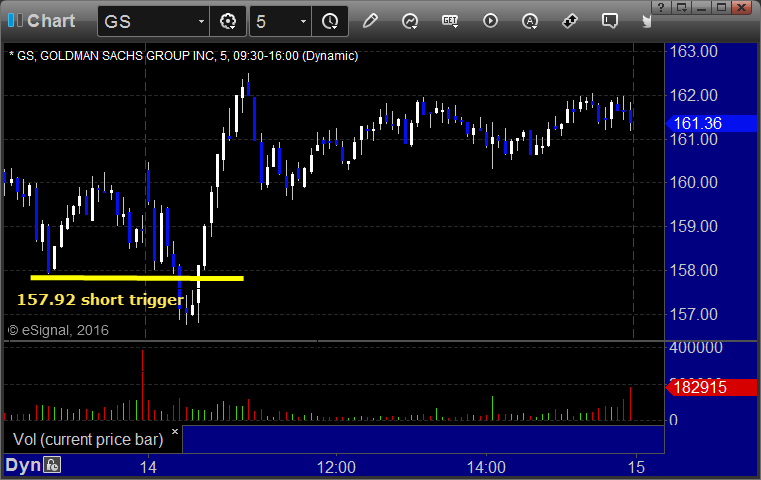The width and height of the screenshot is (761, 480).
Task: Click the 400000 volume axis label
Action: (696, 348)
